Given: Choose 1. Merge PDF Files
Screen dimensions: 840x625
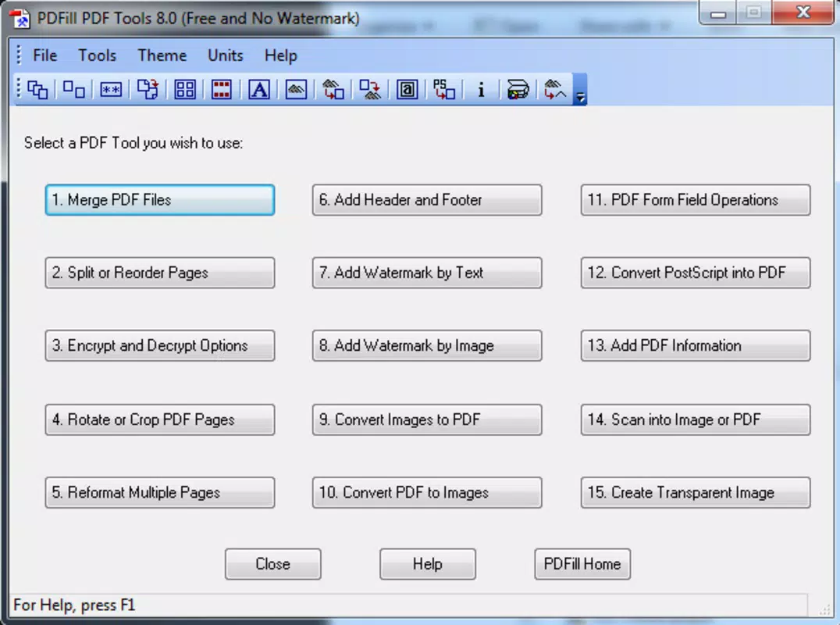Looking at the screenshot, I should click(x=160, y=200).
